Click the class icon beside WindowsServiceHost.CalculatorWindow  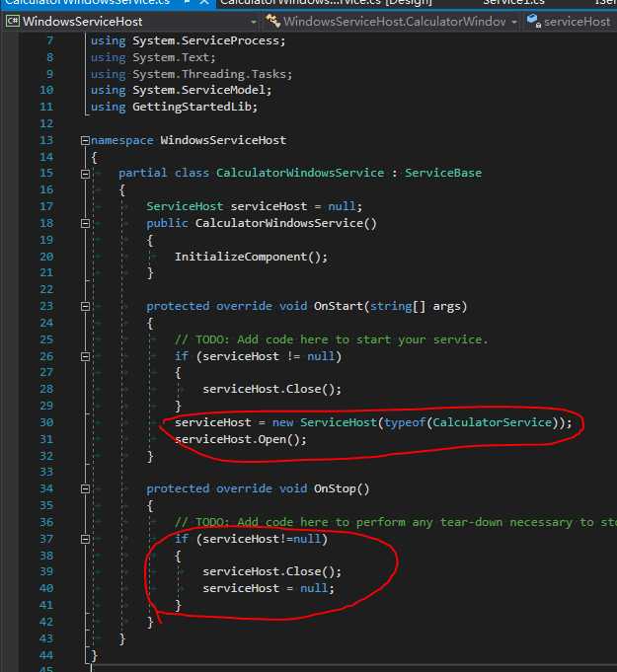272,21
